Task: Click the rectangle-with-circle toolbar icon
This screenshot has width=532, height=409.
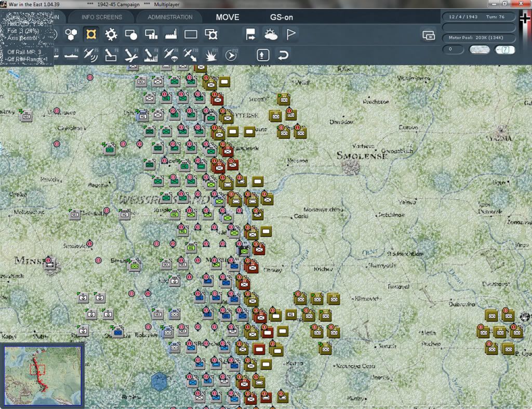Action: pos(131,34)
